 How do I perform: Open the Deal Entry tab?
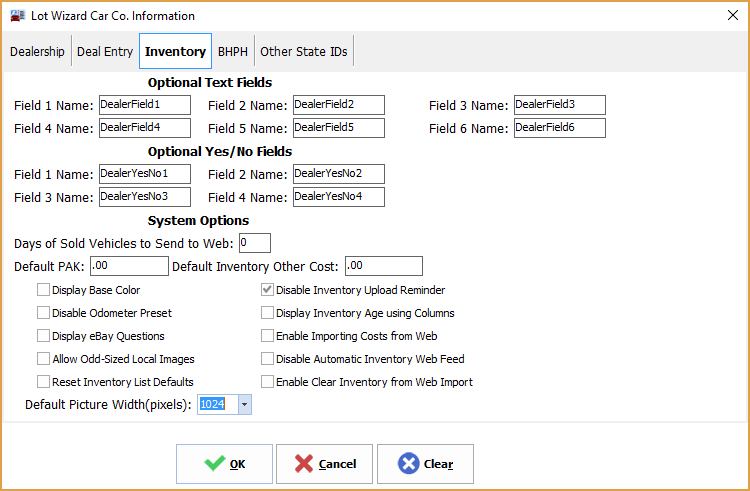pyautogui.click(x=105, y=51)
